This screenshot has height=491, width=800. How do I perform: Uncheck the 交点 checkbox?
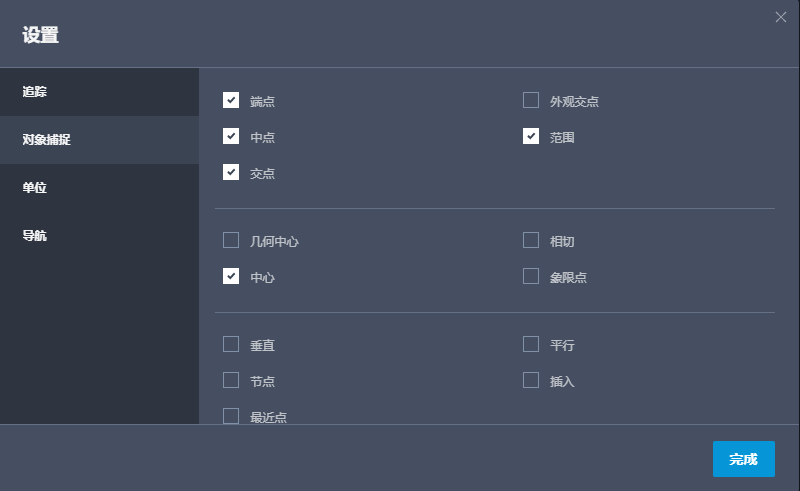point(231,172)
